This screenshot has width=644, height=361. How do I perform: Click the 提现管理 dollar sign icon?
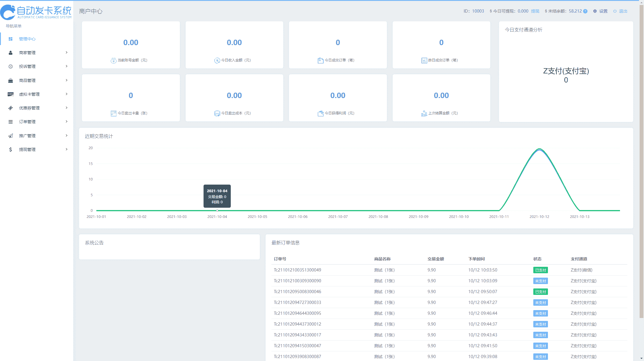point(11,149)
